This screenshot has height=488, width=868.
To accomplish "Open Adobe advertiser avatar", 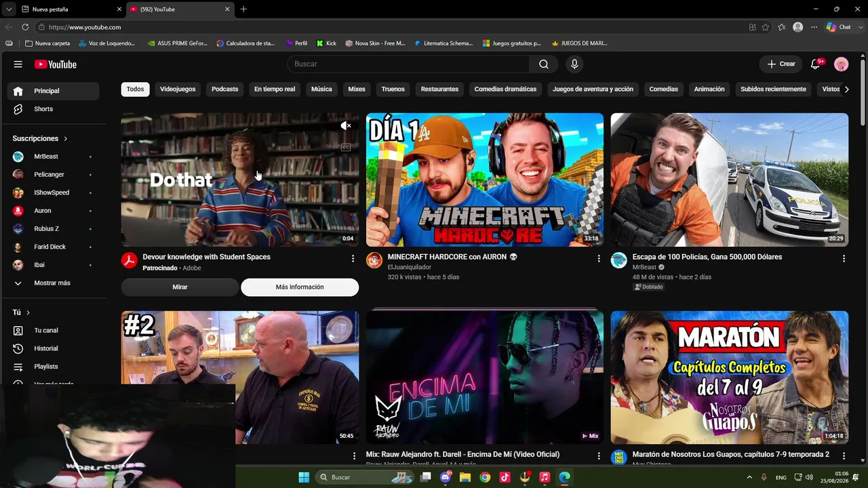I will pos(129,260).
